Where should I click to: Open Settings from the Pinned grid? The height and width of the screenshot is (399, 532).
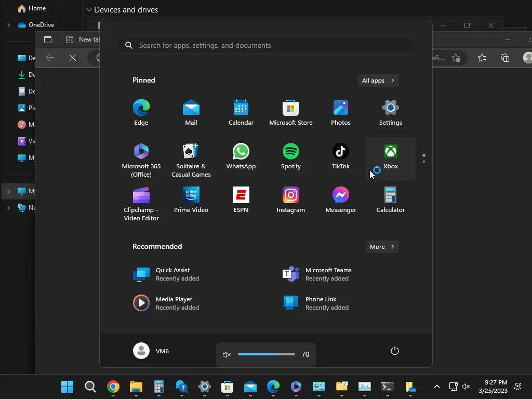[x=391, y=113]
